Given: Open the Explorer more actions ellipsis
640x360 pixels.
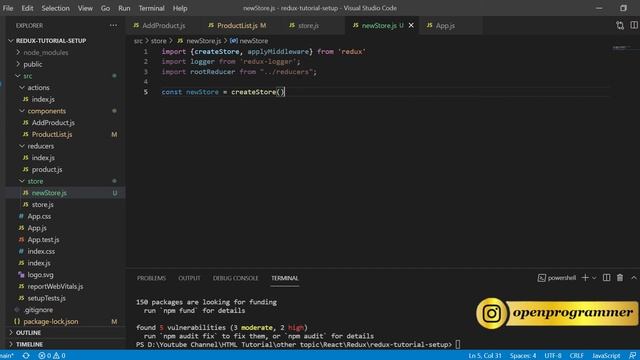Looking at the screenshot, I should point(113,25).
